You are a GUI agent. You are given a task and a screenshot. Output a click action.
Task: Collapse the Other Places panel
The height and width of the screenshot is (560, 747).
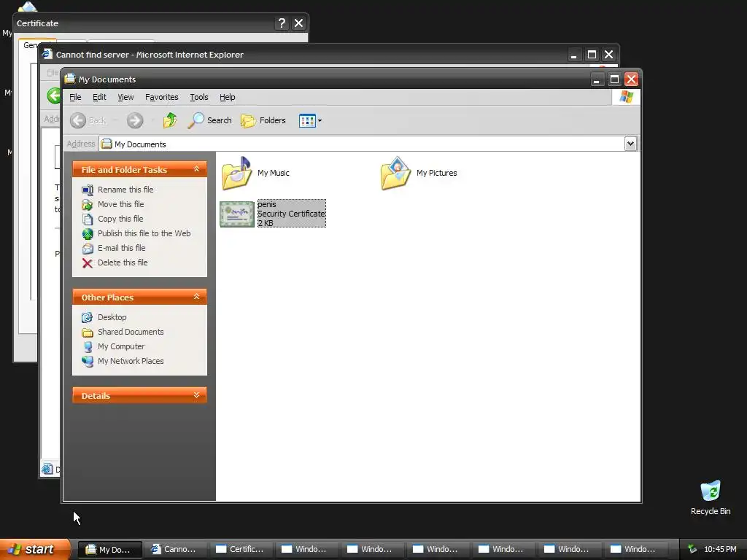click(196, 297)
